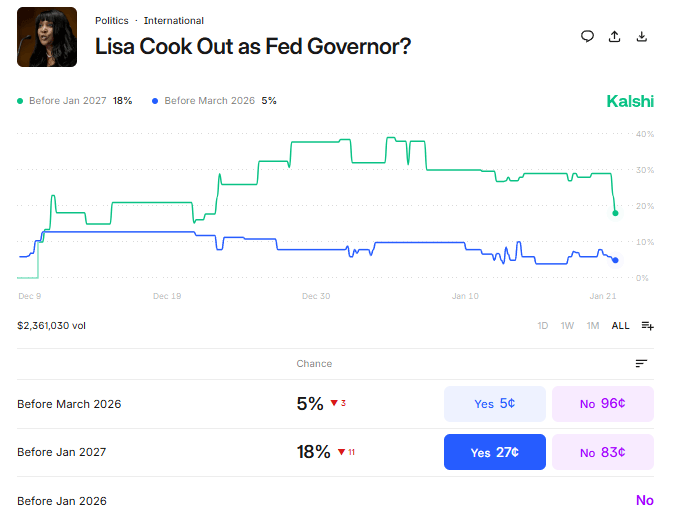Image resolution: width=691 pixels, height=523 pixels.
Task: Click the Lisa Cook thumbnail photo
Action: click(47, 37)
